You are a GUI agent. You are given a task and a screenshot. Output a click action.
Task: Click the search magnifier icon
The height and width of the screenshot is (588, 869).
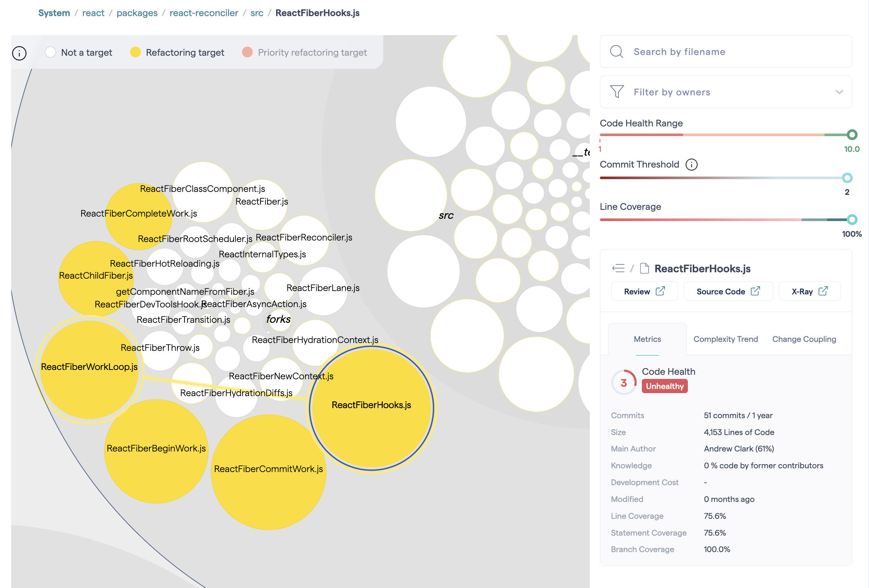click(616, 52)
